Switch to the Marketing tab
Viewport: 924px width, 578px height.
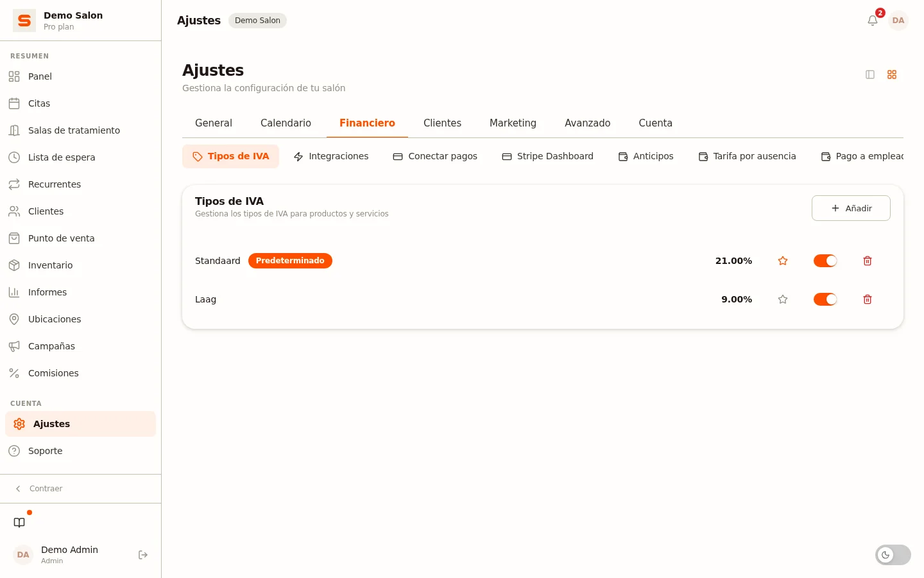[x=513, y=123]
